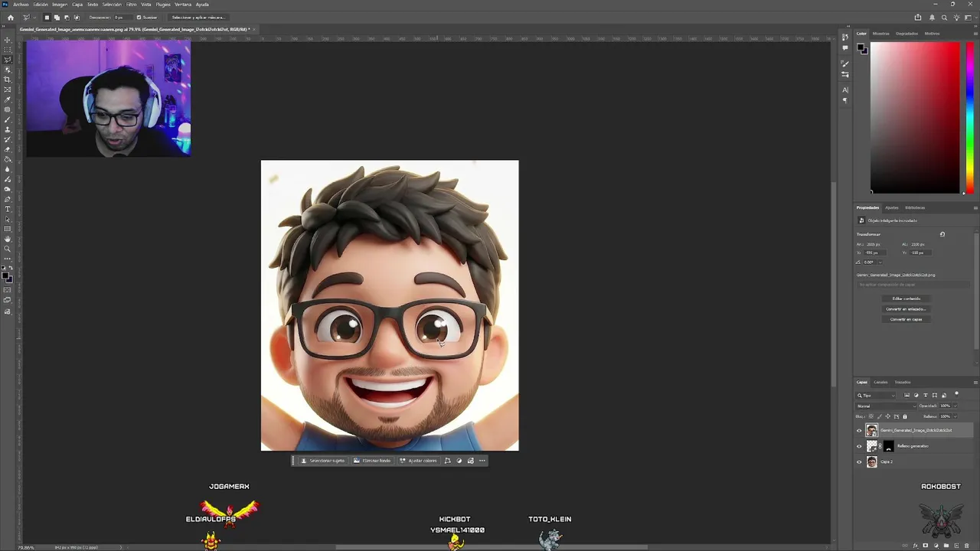Open the Ventana menu
This screenshot has width=980, height=551.
[x=183, y=5]
